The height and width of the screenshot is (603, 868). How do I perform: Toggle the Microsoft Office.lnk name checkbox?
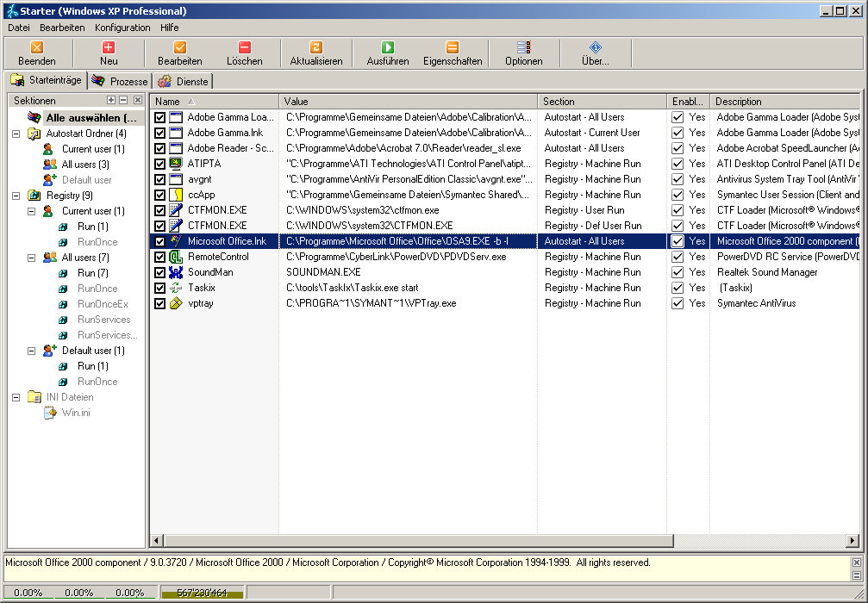tap(160, 241)
